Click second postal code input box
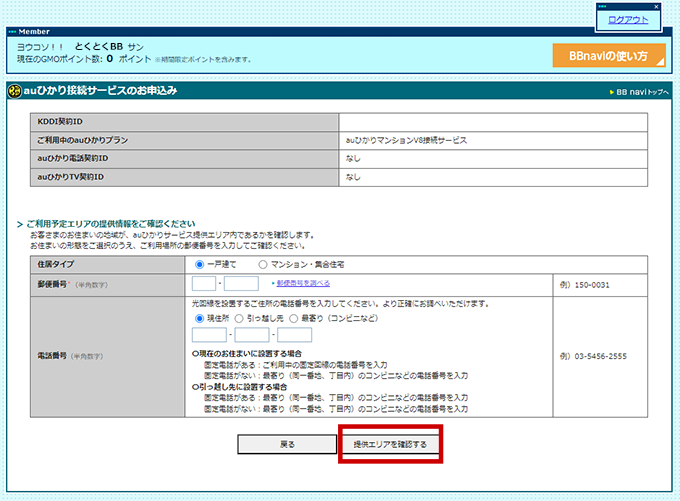680x501 pixels. click(x=241, y=284)
